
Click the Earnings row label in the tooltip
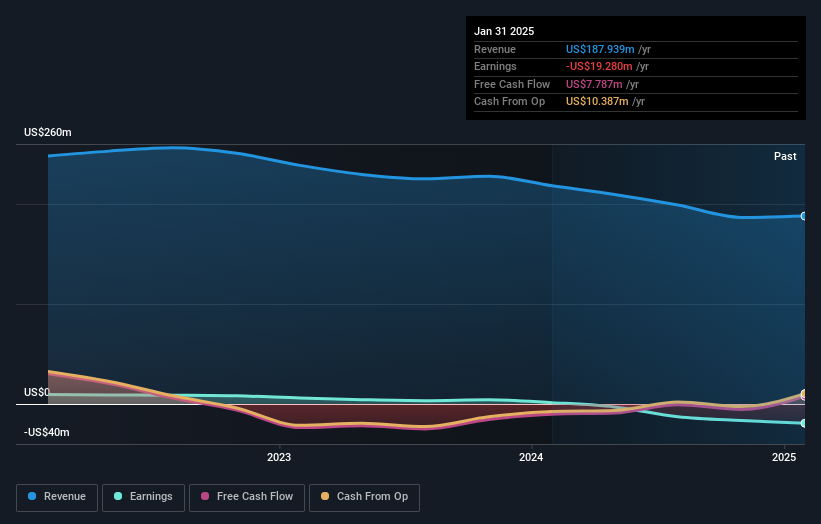coord(495,66)
